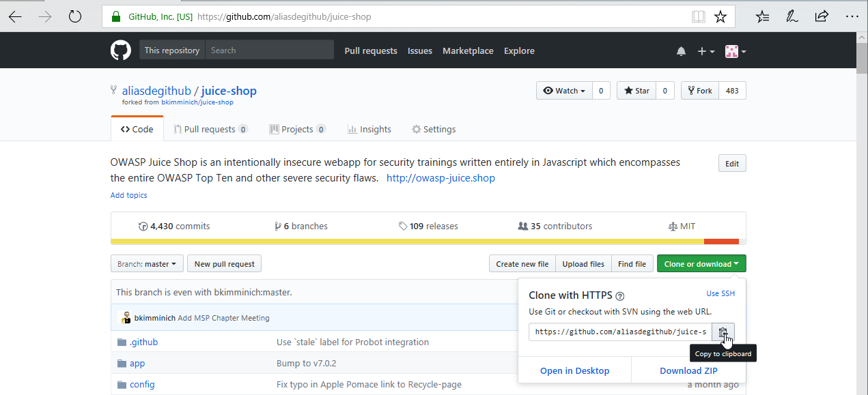Click the Share icon in Edge toolbar
This screenshot has width=868, height=395.
822,16
